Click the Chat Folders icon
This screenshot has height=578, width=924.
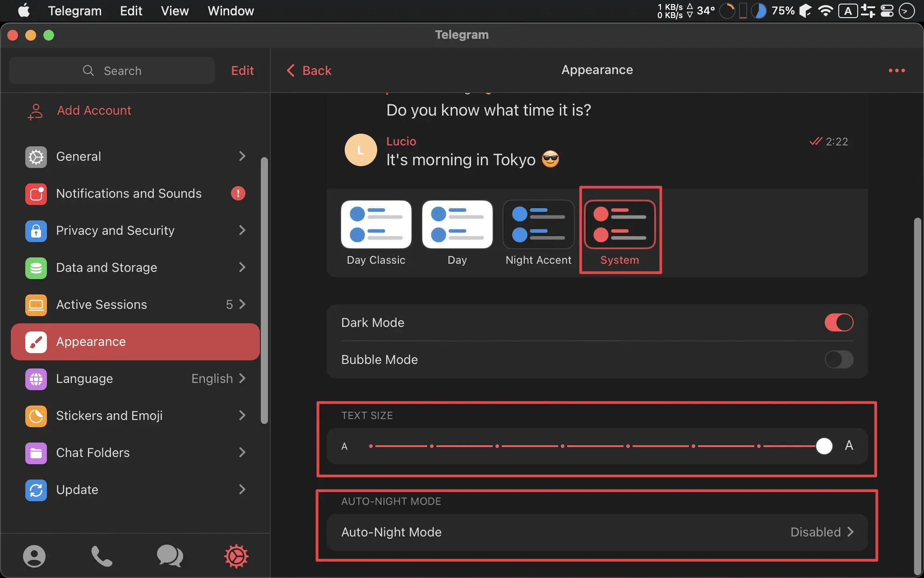[36, 453]
